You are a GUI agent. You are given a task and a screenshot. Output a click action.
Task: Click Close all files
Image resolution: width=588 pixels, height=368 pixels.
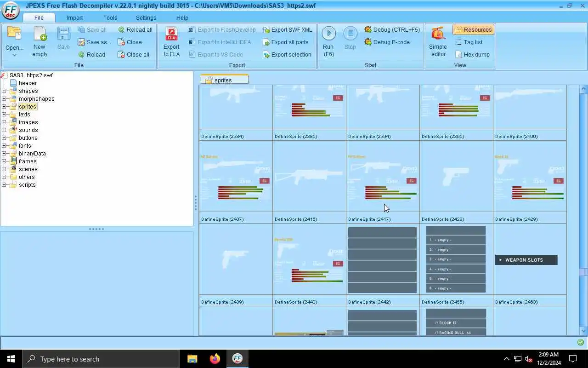pyautogui.click(x=134, y=54)
